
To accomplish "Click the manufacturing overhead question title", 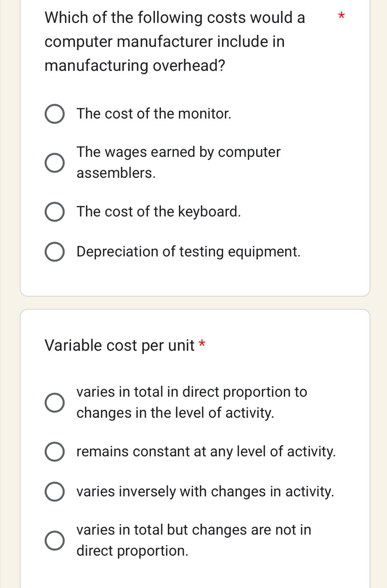I will pos(175,42).
